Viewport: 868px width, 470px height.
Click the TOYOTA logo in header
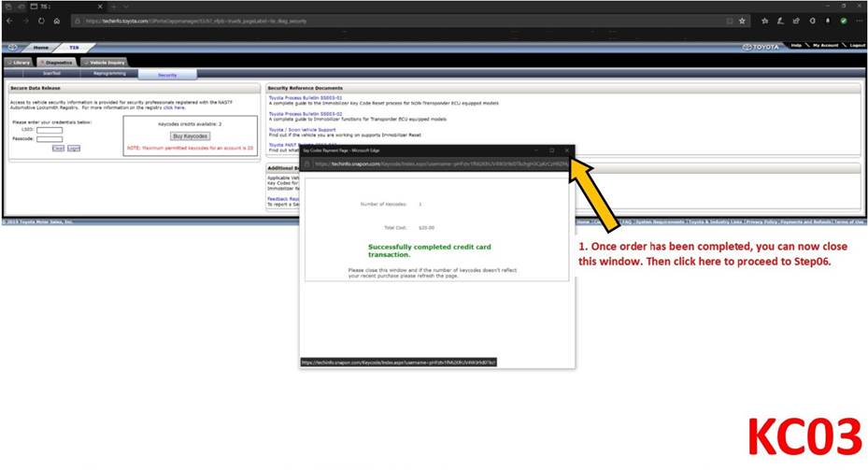point(761,47)
